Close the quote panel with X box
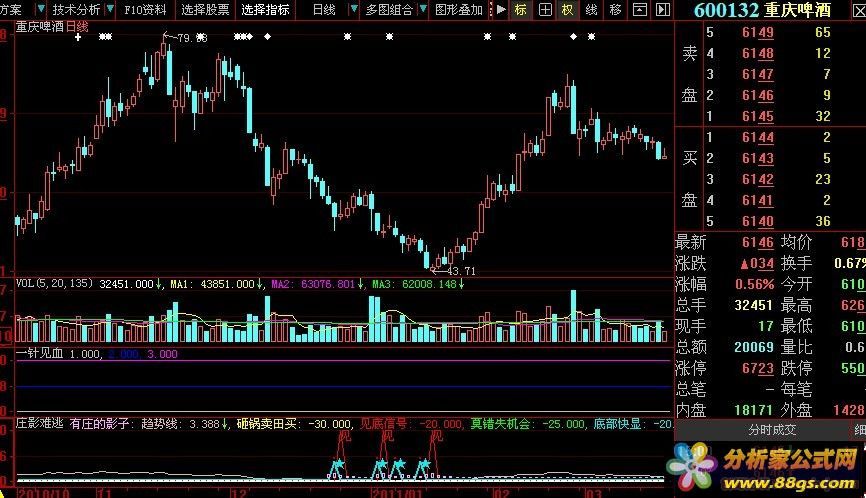The width and height of the screenshot is (866, 498). click(x=859, y=10)
